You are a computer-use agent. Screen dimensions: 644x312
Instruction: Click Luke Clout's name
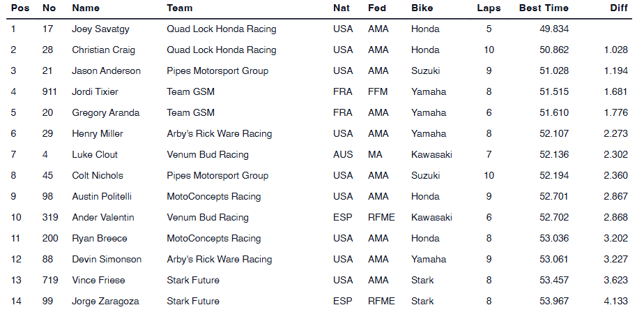[95, 155]
